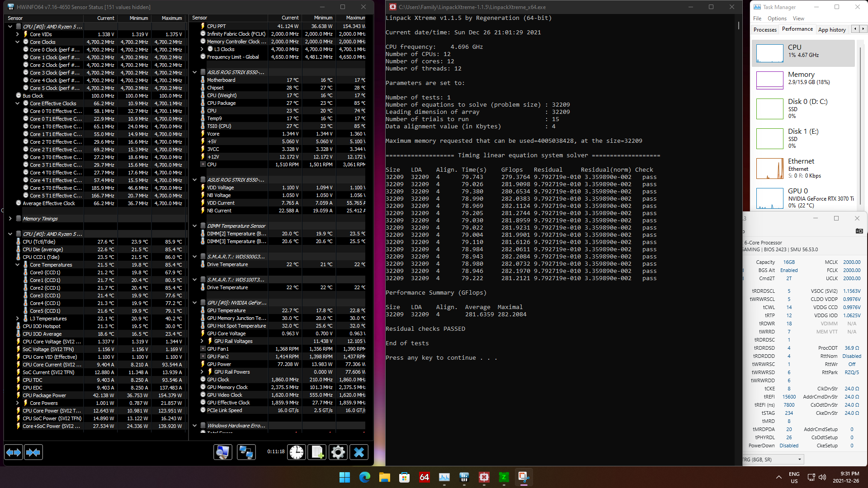The height and width of the screenshot is (488, 868).
Task: Select the Performance tab in Task Manager
Action: [x=797, y=29]
